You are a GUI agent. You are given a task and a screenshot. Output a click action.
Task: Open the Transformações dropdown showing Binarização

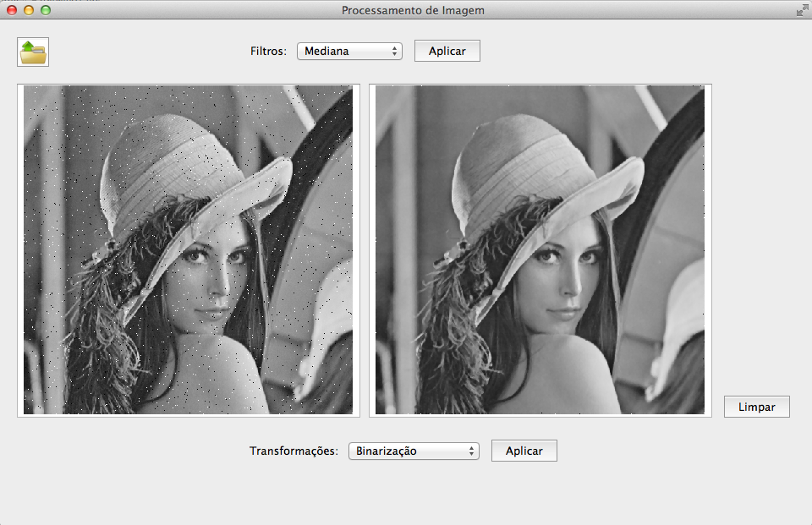point(413,451)
